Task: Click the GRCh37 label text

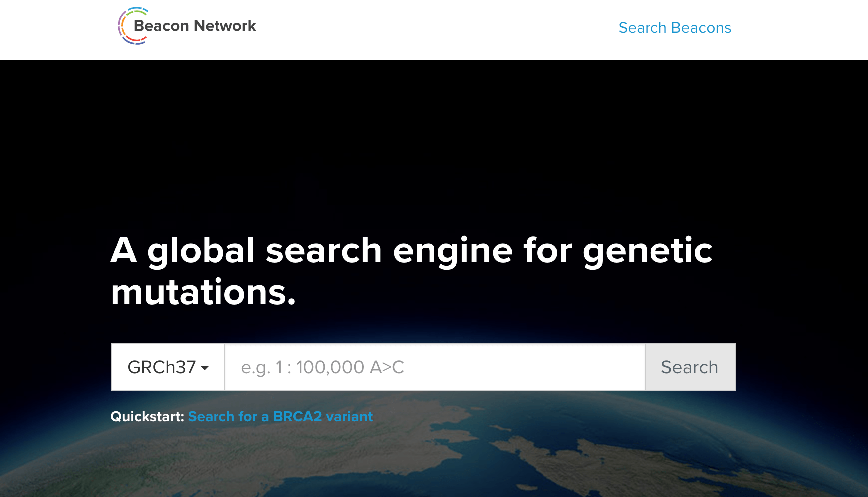Action: click(x=161, y=367)
